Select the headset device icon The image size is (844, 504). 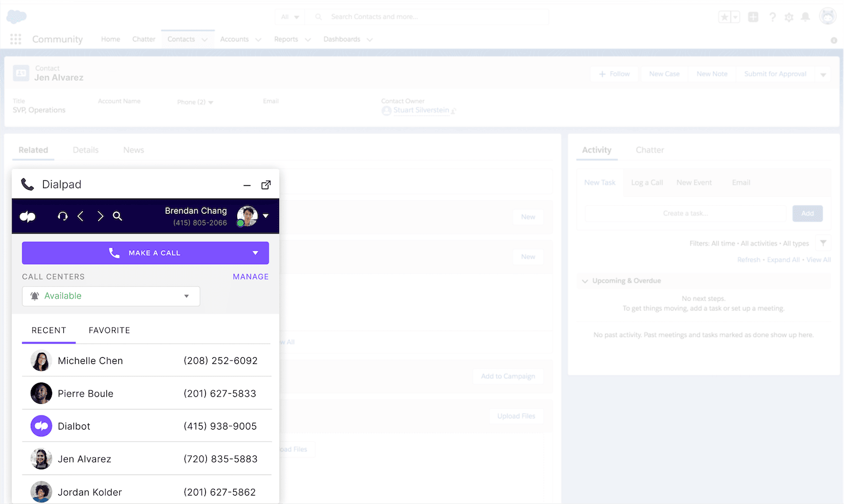[62, 216]
